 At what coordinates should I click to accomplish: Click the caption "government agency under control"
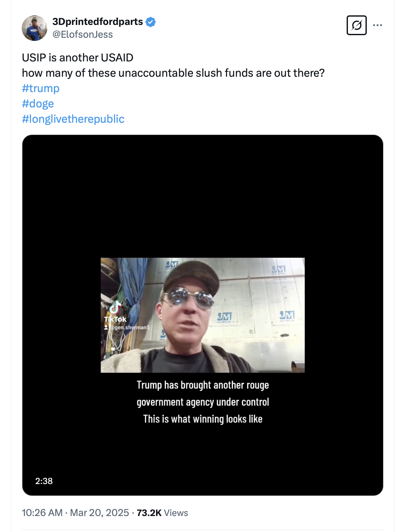pyautogui.click(x=203, y=402)
